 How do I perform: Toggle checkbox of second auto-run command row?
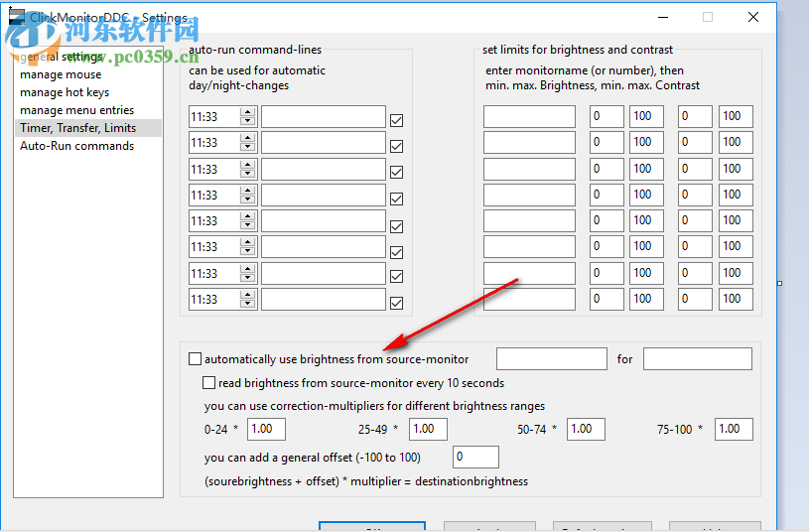click(x=396, y=146)
